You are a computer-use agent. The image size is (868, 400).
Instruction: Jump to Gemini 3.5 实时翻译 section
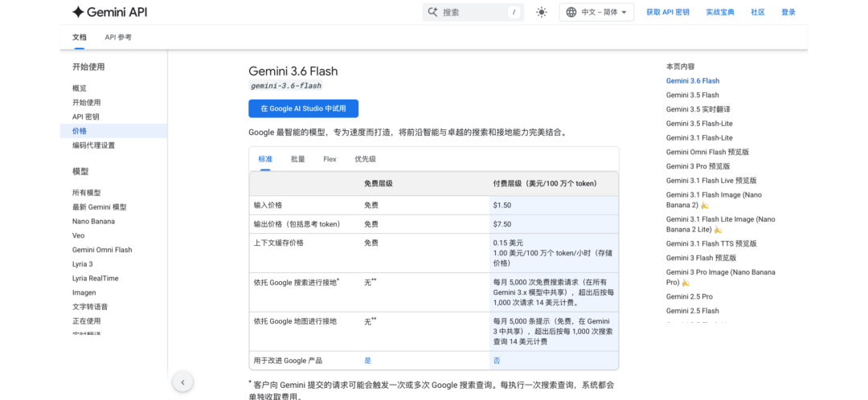tap(698, 109)
